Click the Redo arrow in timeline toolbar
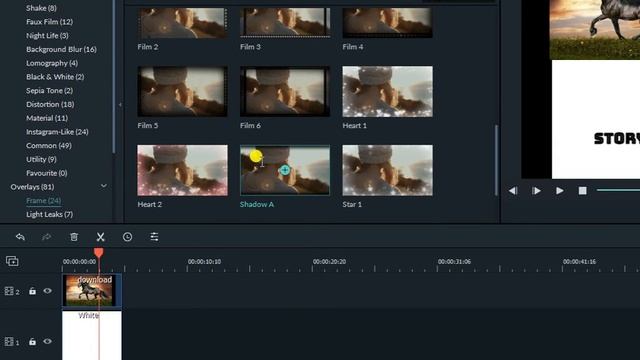640x360 pixels. coord(47,237)
